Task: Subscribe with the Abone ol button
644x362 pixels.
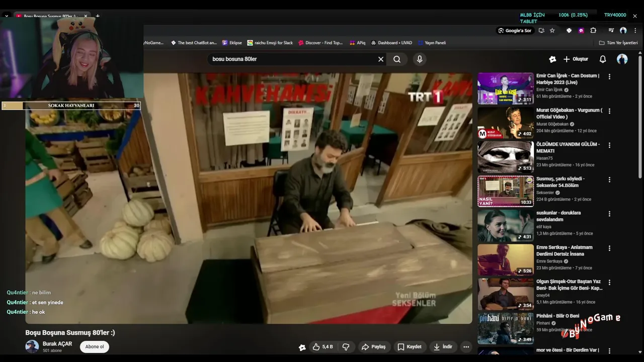Action: click(x=95, y=347)
